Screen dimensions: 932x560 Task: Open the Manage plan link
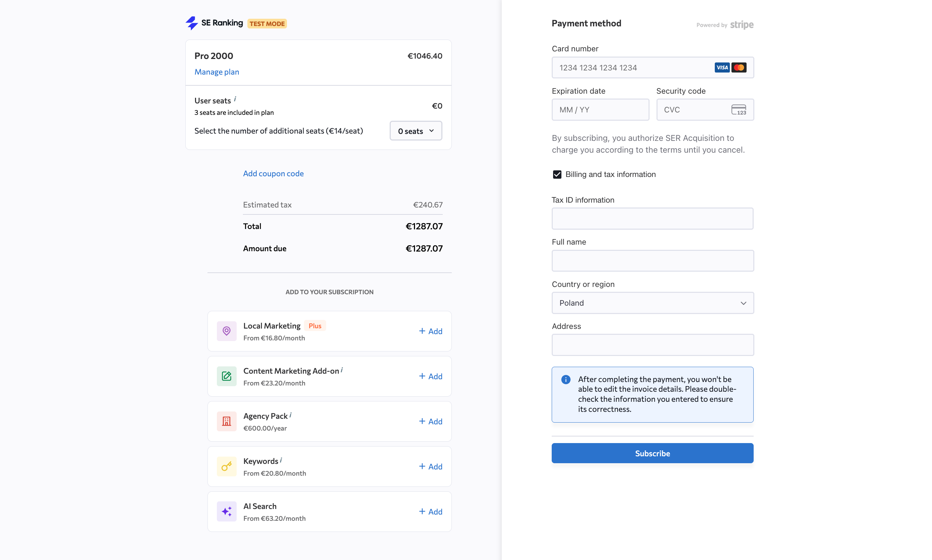coord(217,72)
